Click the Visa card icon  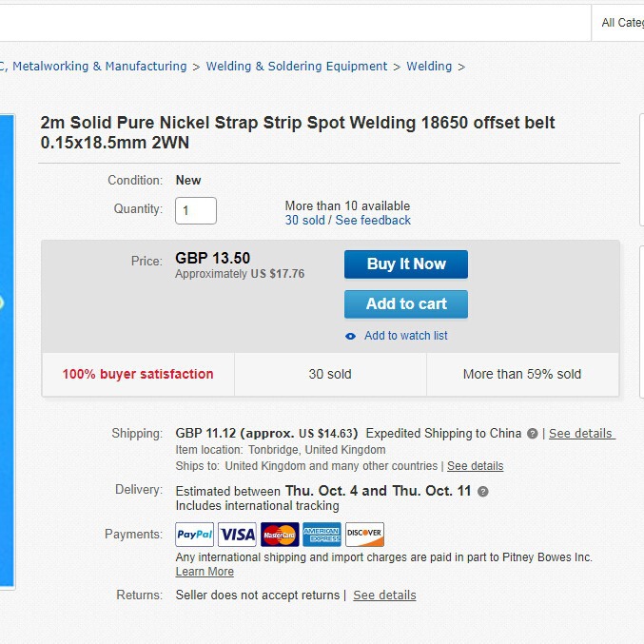pyautogui.click(x=237, y=535)
